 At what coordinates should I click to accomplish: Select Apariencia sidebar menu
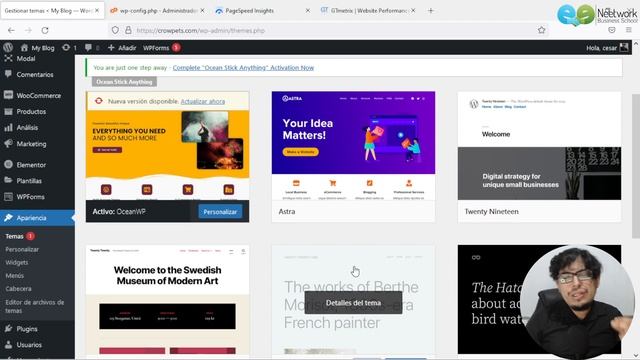click(37, 218)
